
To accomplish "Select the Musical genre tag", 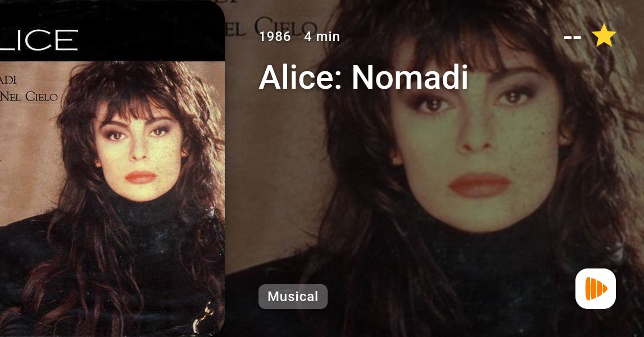I will (293, 297).
